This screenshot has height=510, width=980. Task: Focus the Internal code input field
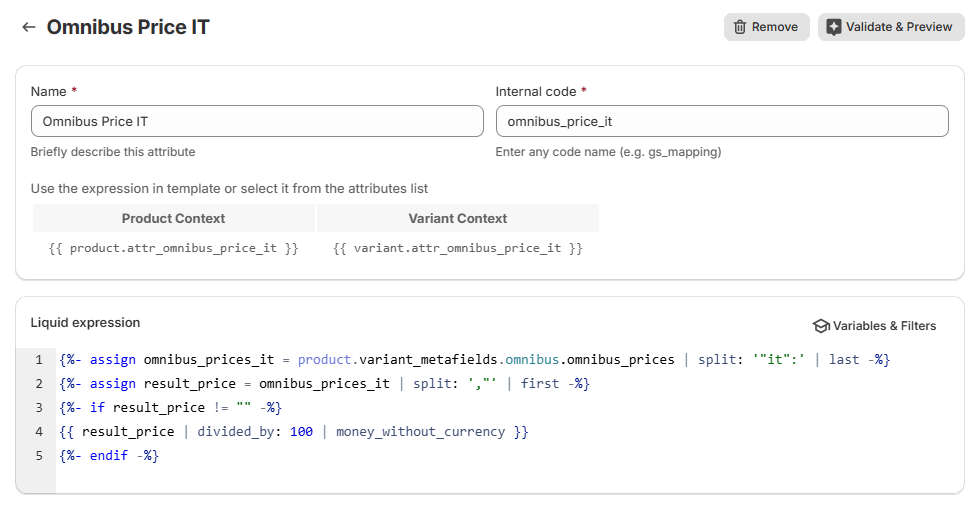coord(721,121)
